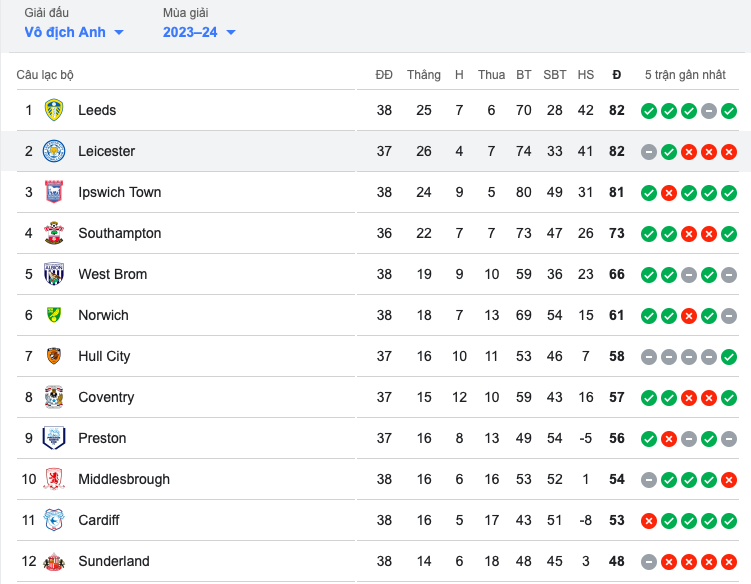Click the Coventry club crest icon
The width and height of the screenshot is (751, 584).
[x=54, y=397]
